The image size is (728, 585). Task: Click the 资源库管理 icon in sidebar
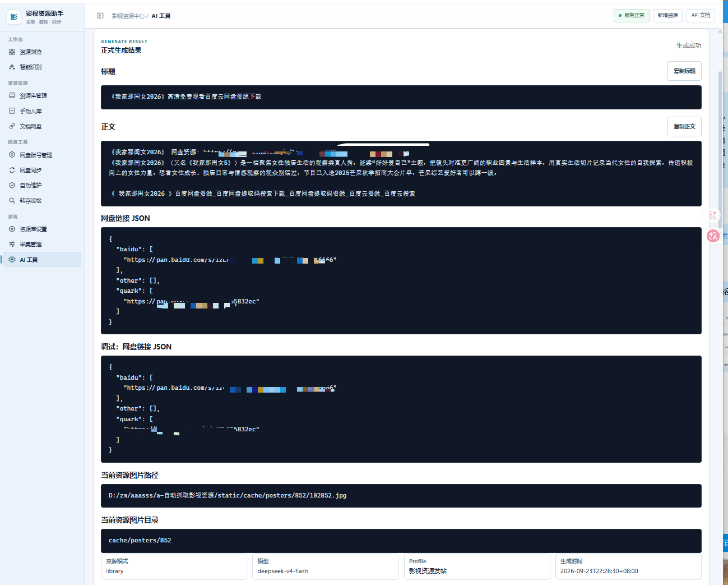click(12, 96)
